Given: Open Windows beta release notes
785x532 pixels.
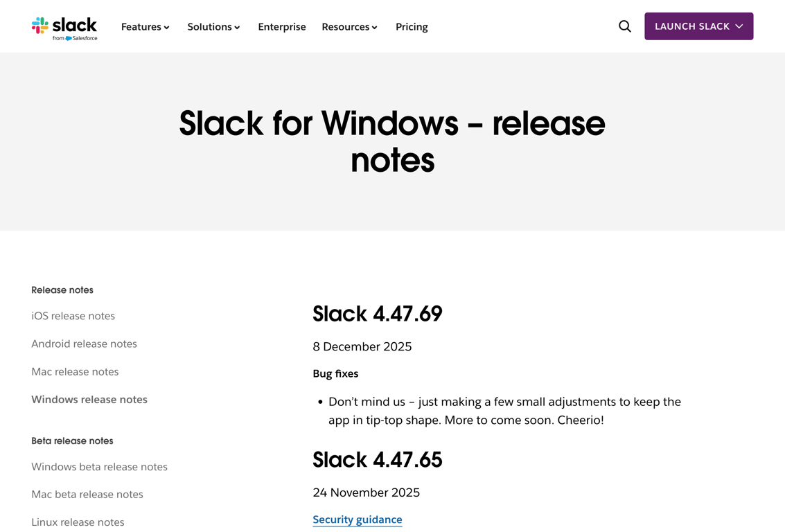Looking at the screenshot, I should pos(99,467).
